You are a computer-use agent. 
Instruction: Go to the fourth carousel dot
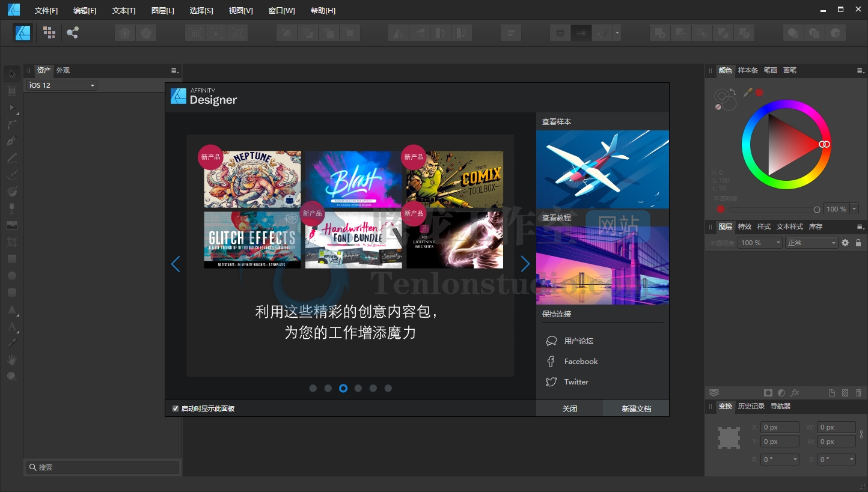(358, 388)
